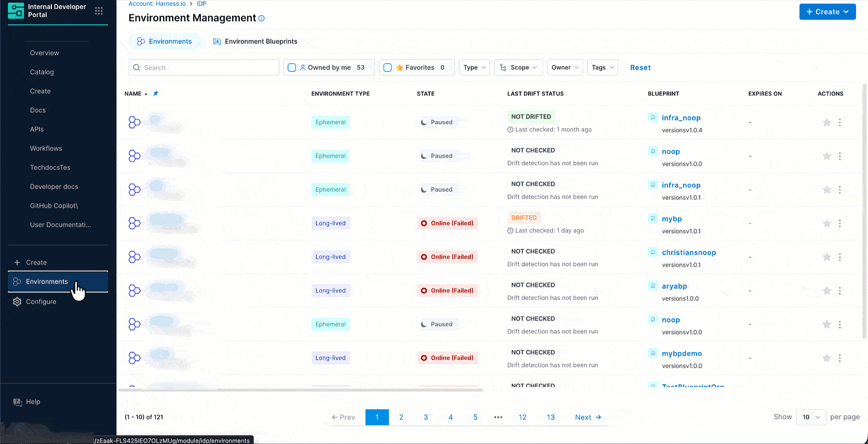Expand the Tags filter dropdown
The width and height of the screenshot is (868, 444).
click(602, 68)
